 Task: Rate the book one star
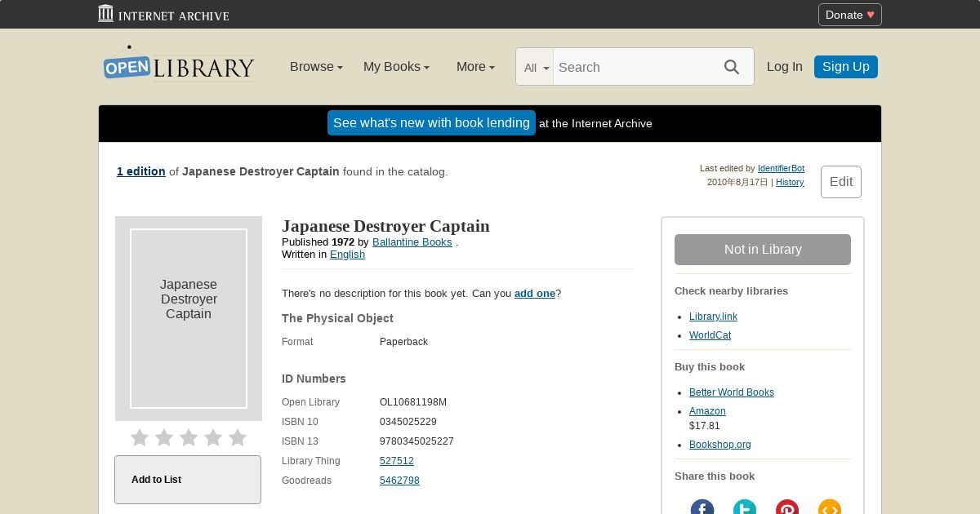click(x=140, y=438)
